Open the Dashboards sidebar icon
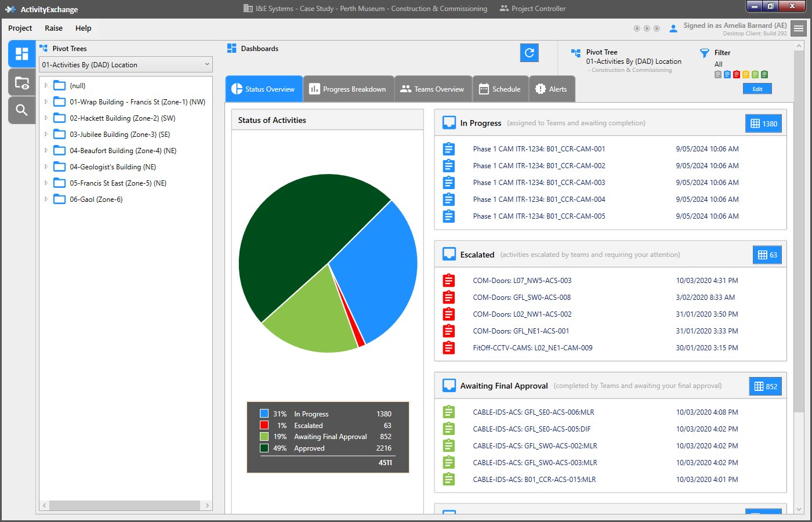 click(22, 54)
